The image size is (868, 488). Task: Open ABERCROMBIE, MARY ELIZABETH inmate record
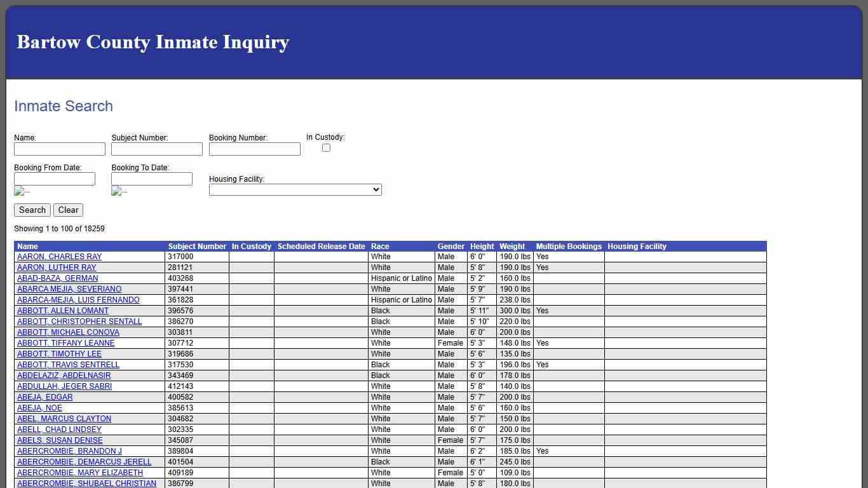coord(79,473)
